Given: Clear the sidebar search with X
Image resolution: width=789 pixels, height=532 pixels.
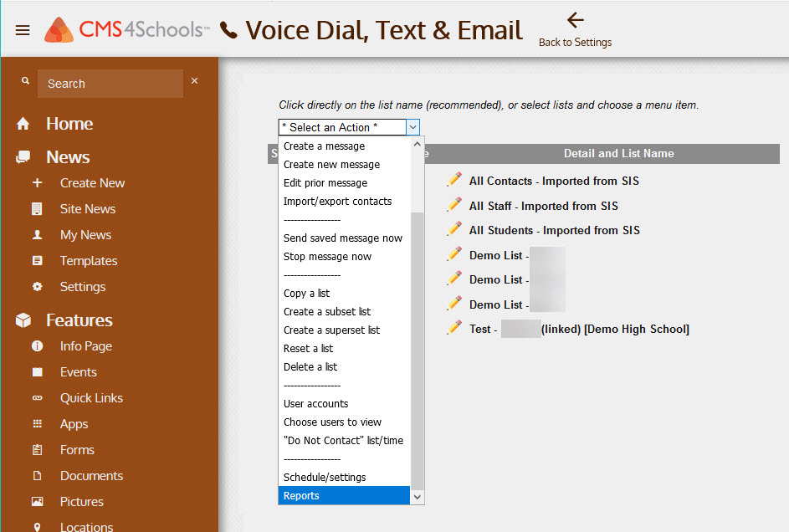Looking at the screenshot, I should (x=194, y=80).
